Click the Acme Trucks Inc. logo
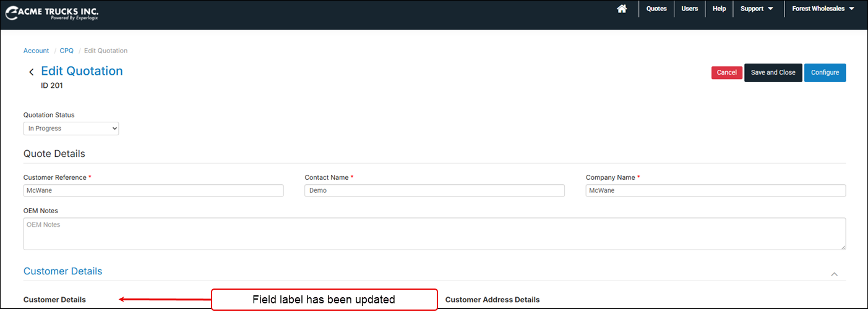 coord(52,12)
